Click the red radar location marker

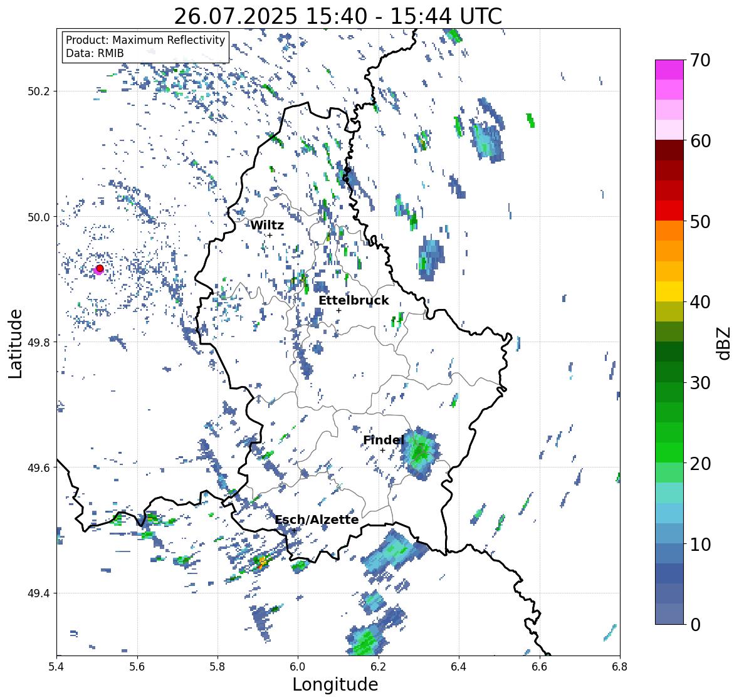[x=100, y=268]
